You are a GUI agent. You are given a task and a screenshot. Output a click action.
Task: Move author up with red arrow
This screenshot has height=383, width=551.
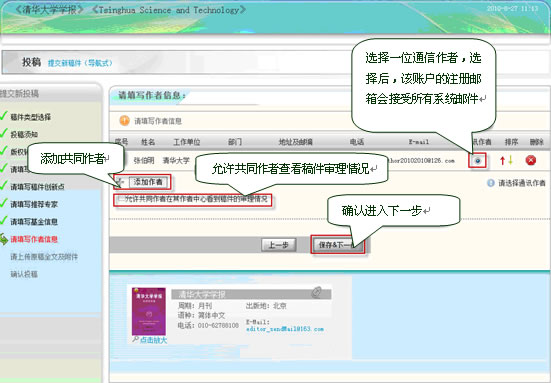[502, 161]
